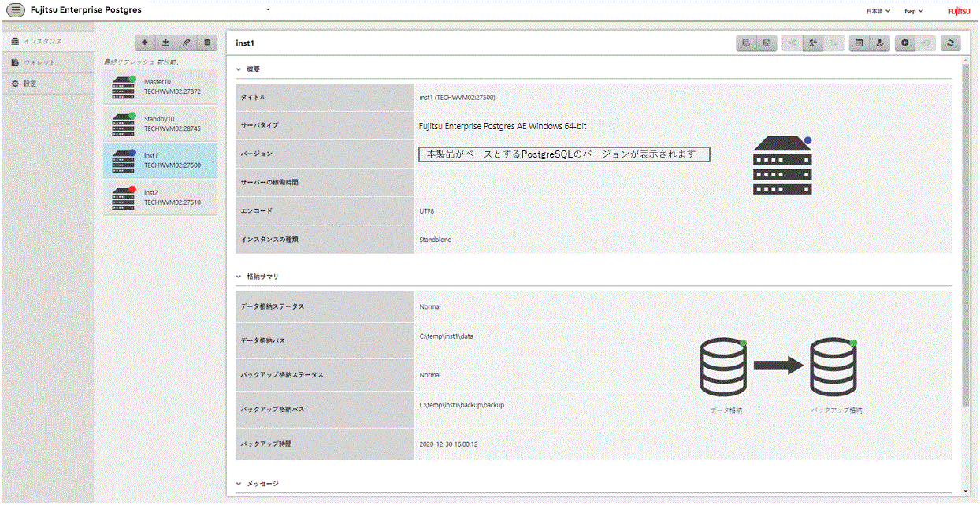Start the instance with the play icon
Screen dimensions: 980x505
905,43
